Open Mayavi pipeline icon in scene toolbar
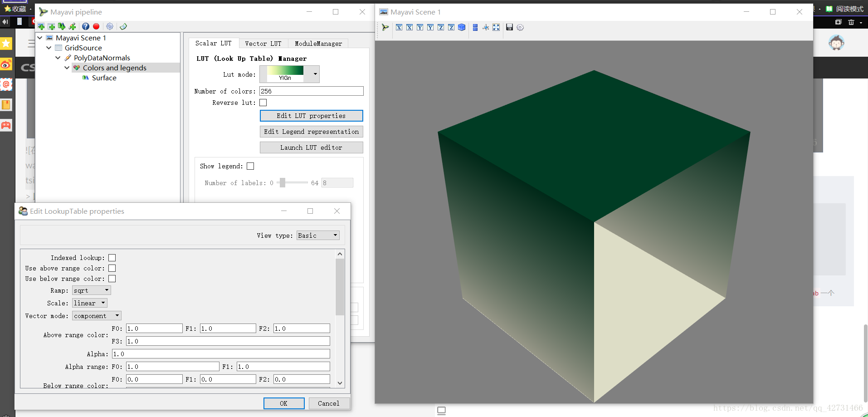The height and width of the screenshot is (417, 868). click(385, 28)
